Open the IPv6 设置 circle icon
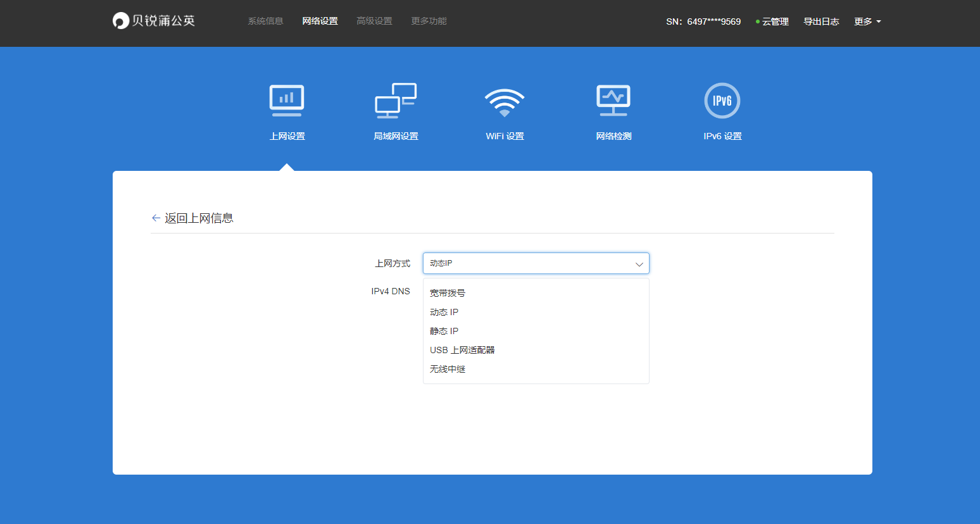 point(722,101)
